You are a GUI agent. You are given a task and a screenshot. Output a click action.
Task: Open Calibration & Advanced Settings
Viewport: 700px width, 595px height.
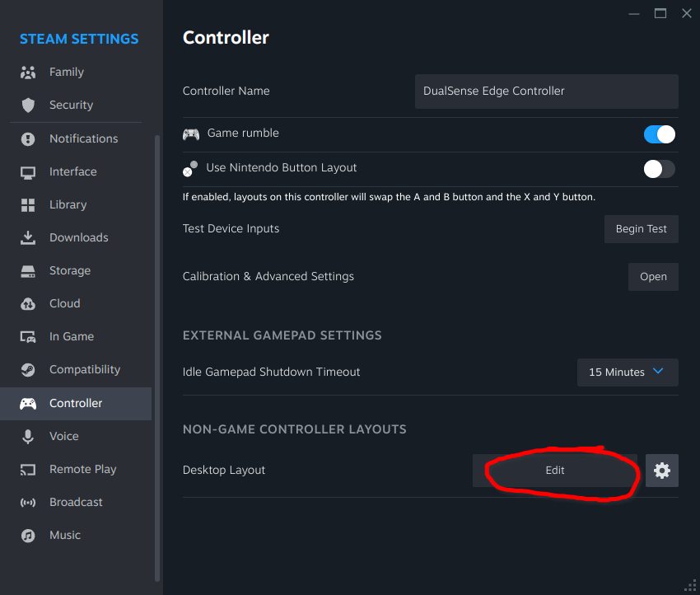[x=653, y=276]
